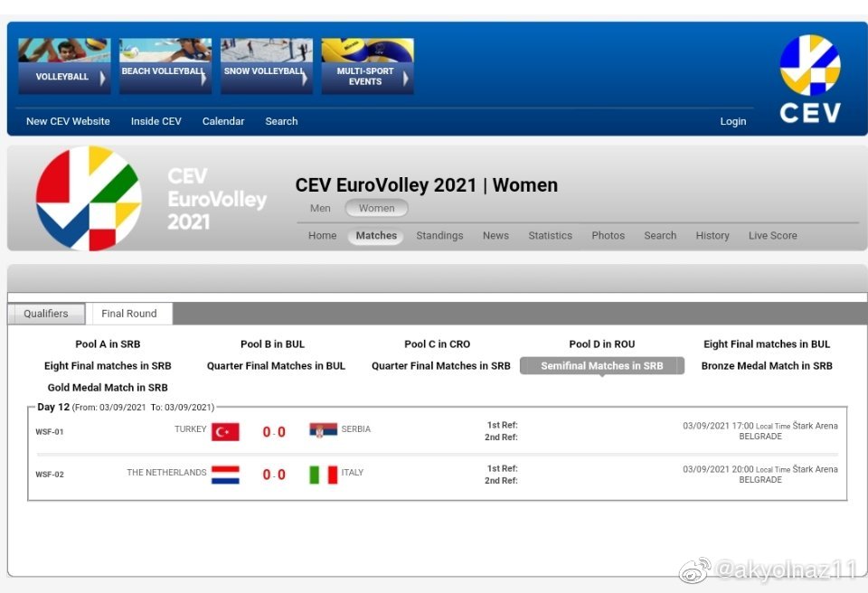Open the Live Score tab
The height and width of the screenshot is (593, 868).
pyautogui.click(x=773, y=235)
